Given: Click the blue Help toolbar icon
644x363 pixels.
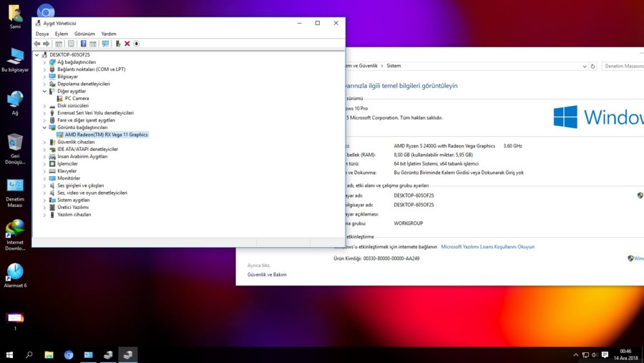Looking at the screenshot, I should coord(84,44).
